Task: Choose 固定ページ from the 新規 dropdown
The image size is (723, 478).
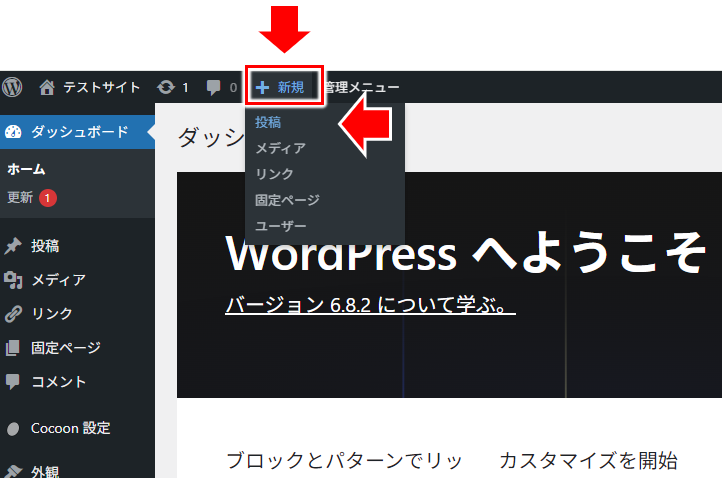Action: (287, 200)
